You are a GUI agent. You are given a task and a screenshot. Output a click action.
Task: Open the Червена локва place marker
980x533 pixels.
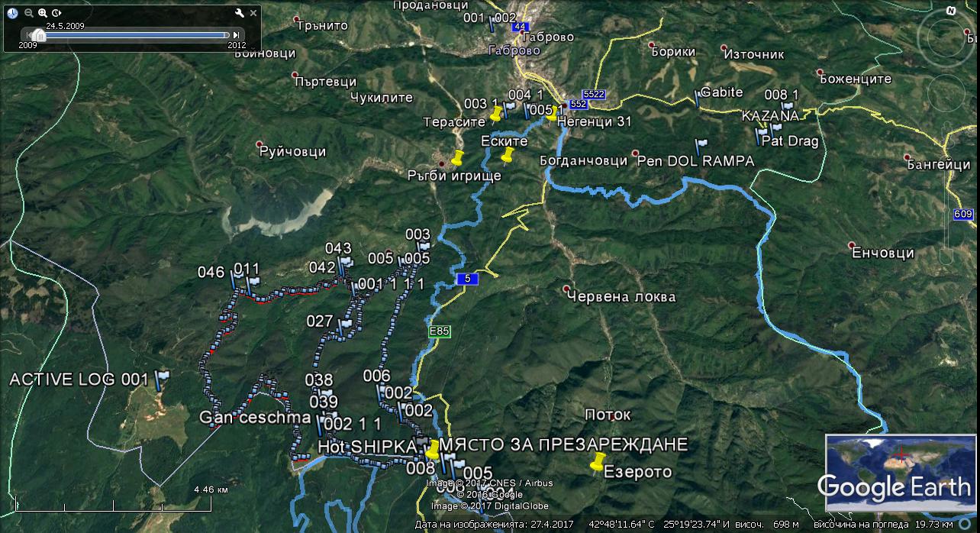[566, 289]
